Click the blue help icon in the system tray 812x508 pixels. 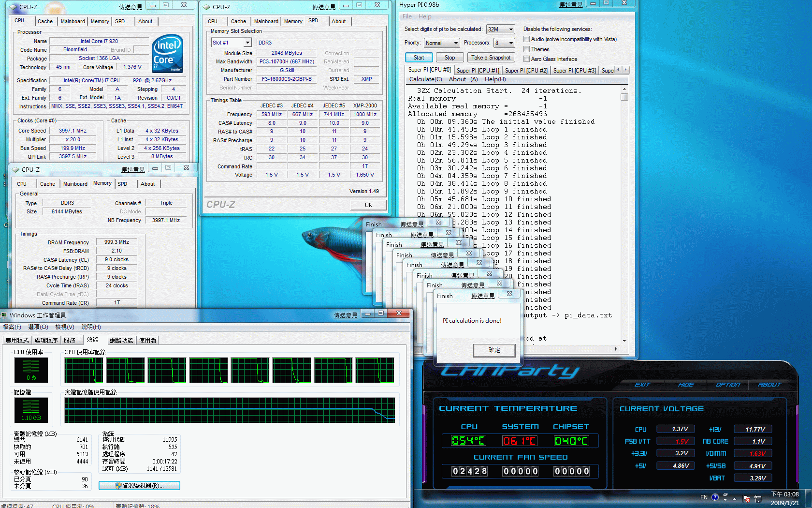(x=715, y=497)
